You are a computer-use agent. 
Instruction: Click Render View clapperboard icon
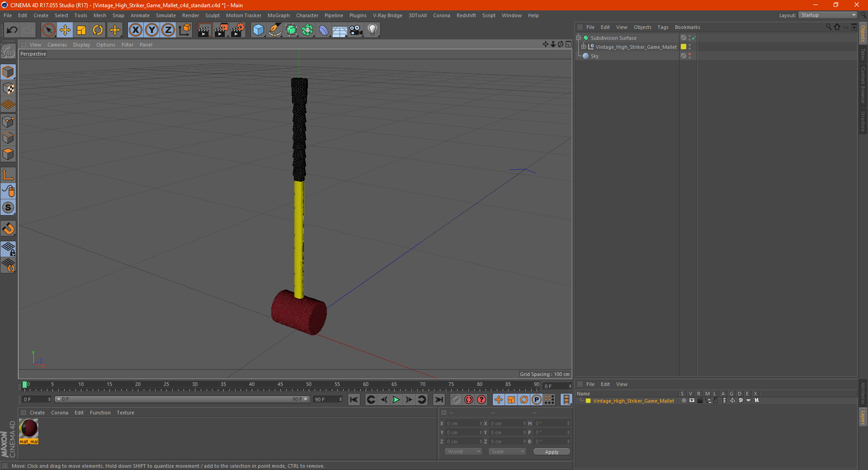[204, 30]
